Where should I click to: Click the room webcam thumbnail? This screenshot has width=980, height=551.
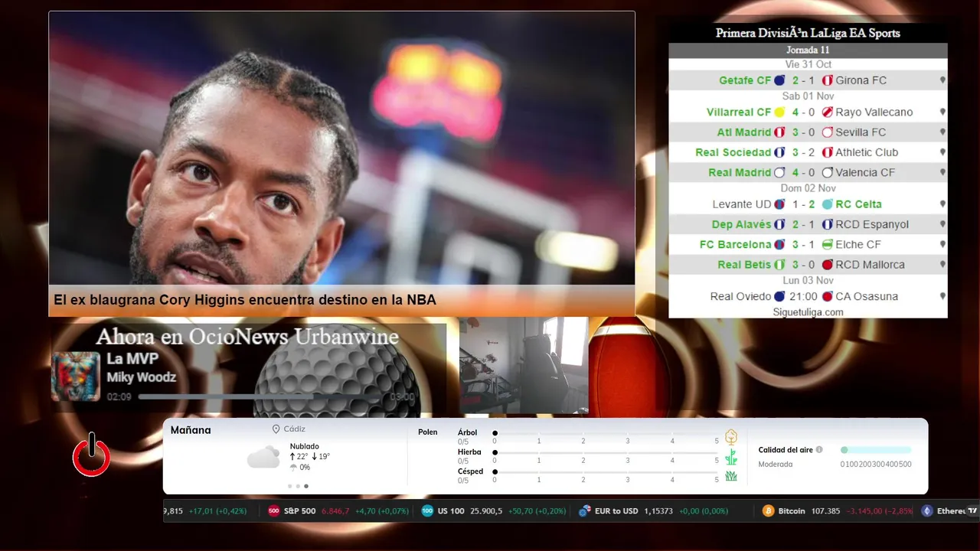[x=524, y=365]
